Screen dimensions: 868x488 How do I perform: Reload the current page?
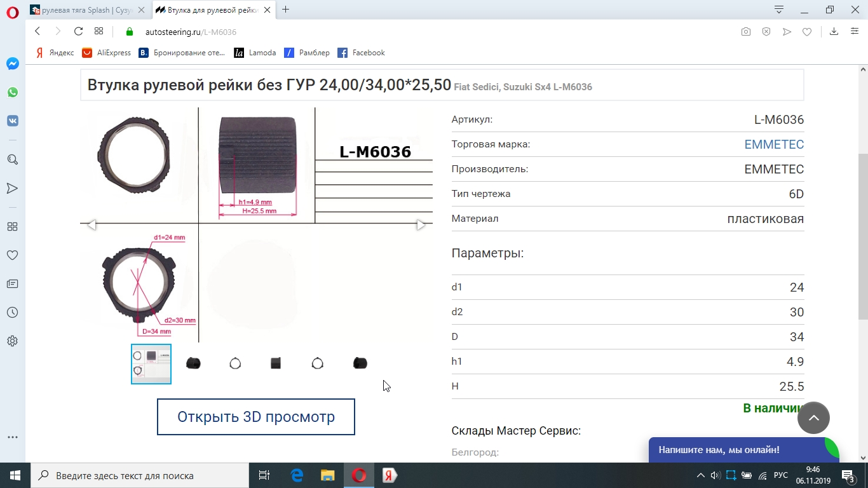(78, 32)
